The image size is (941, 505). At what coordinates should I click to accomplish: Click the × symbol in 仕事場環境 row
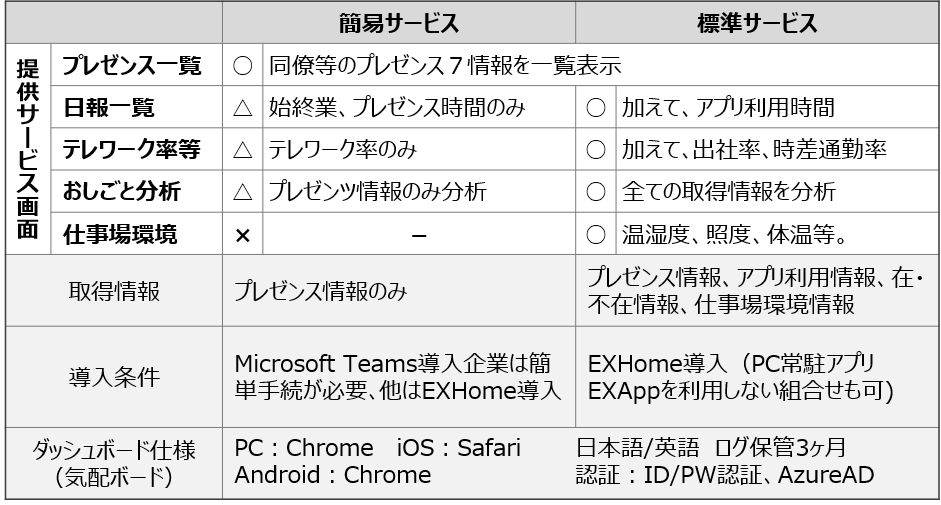click(242, 235)
